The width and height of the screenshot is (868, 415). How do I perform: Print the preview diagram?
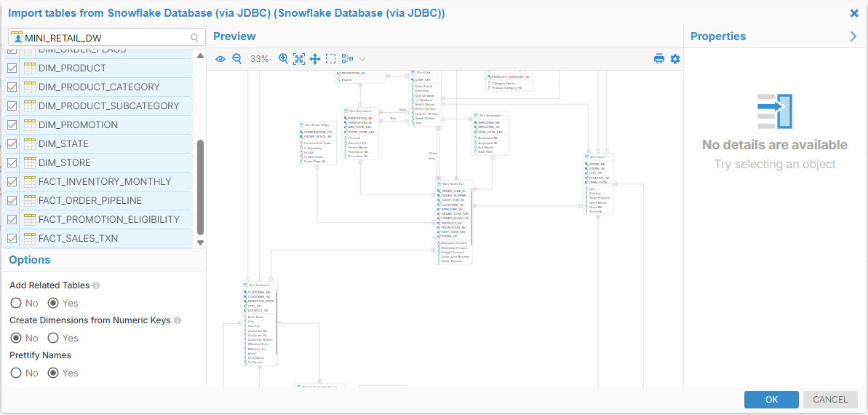pyautogui.click(x=659, y=59)
